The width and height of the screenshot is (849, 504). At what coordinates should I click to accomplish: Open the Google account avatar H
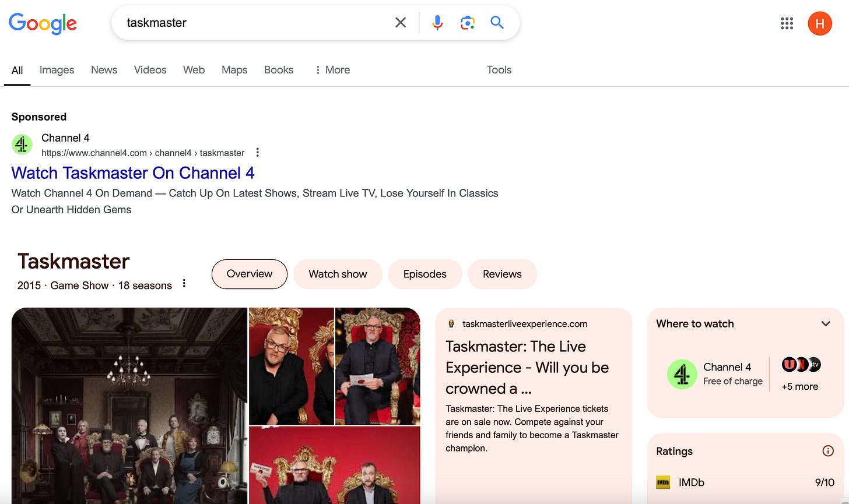click(820, 23)
